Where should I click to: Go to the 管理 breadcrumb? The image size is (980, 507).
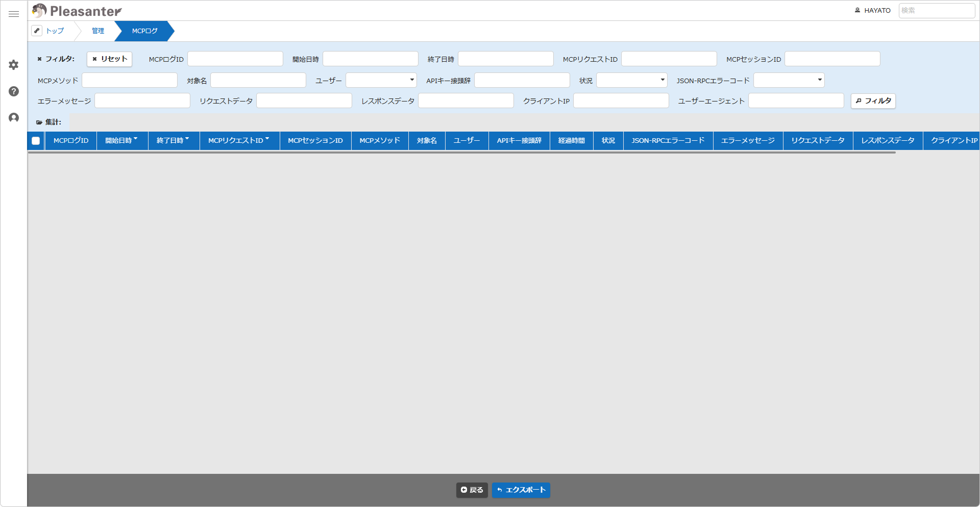(x=98, y=31)
